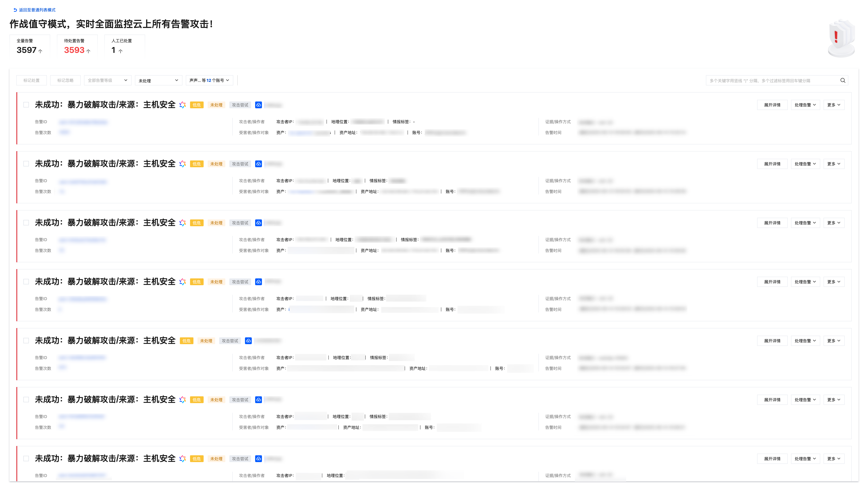Screen dimensions: 868x488
Task: Click 返回至普通列表模式 link
Action: (x=37, y=10)
